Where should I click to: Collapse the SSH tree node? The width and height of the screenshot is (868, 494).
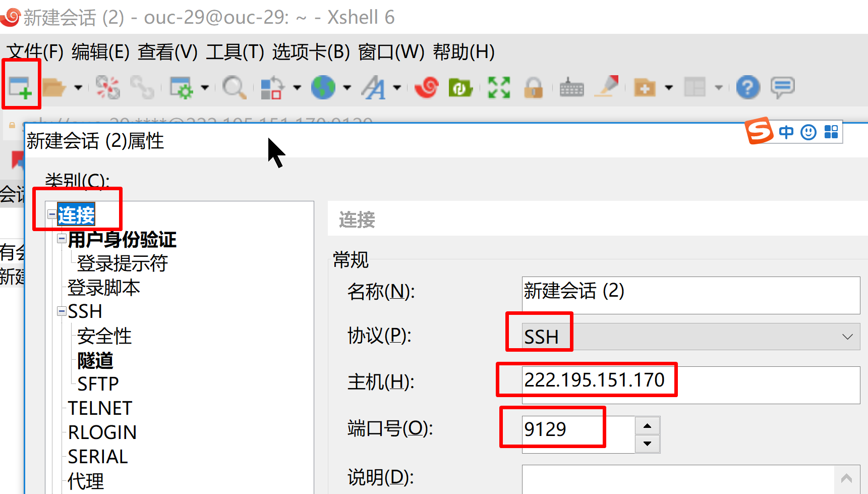click(62, 311)
